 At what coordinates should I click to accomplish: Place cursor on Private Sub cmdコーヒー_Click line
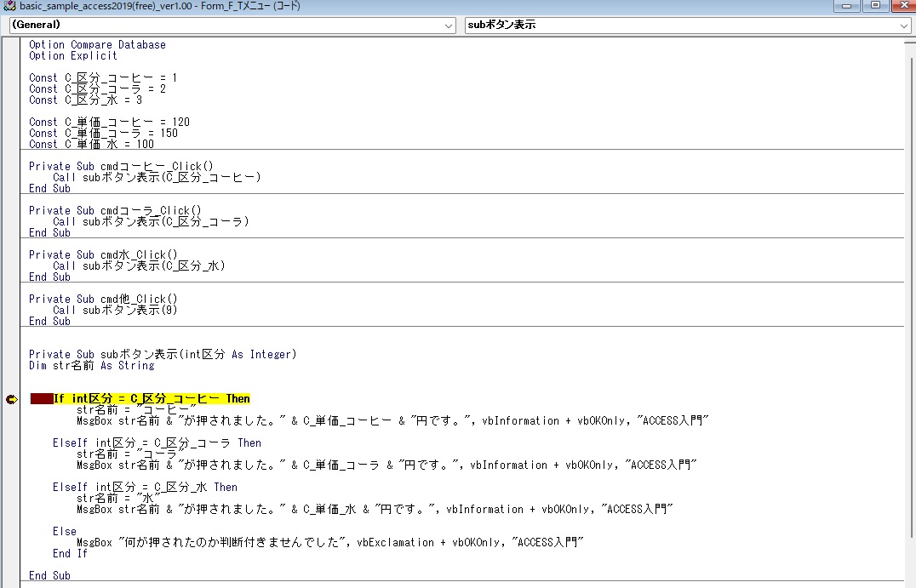click(121, 167)
